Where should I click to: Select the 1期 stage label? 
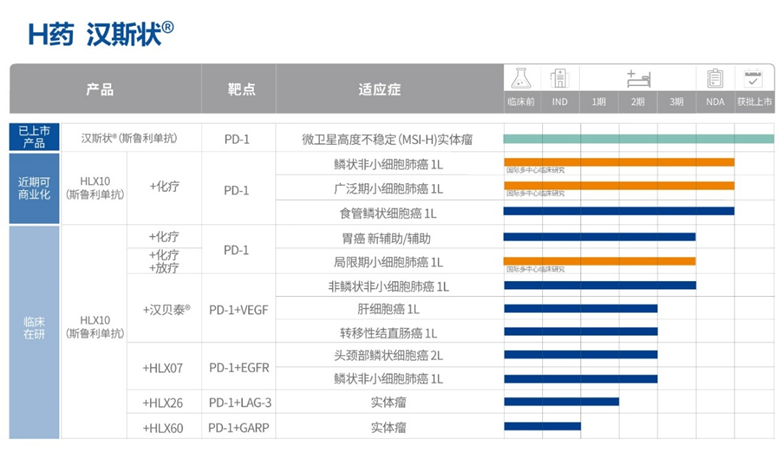tap(598, 102)
